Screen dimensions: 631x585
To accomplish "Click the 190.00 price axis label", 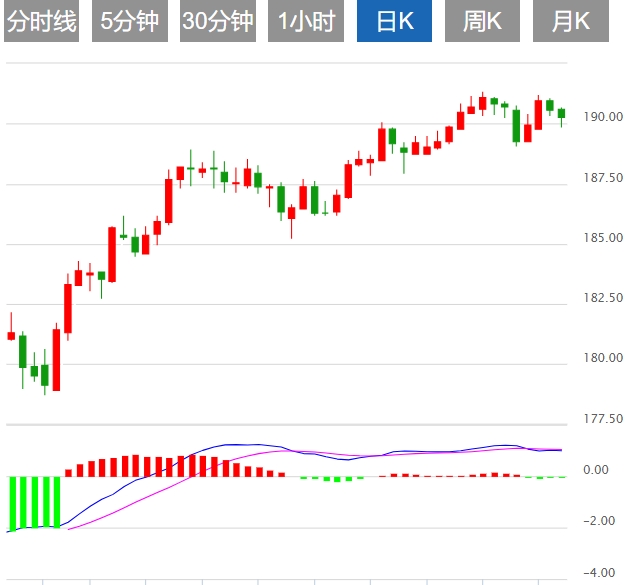I will (x=604, y=118).
